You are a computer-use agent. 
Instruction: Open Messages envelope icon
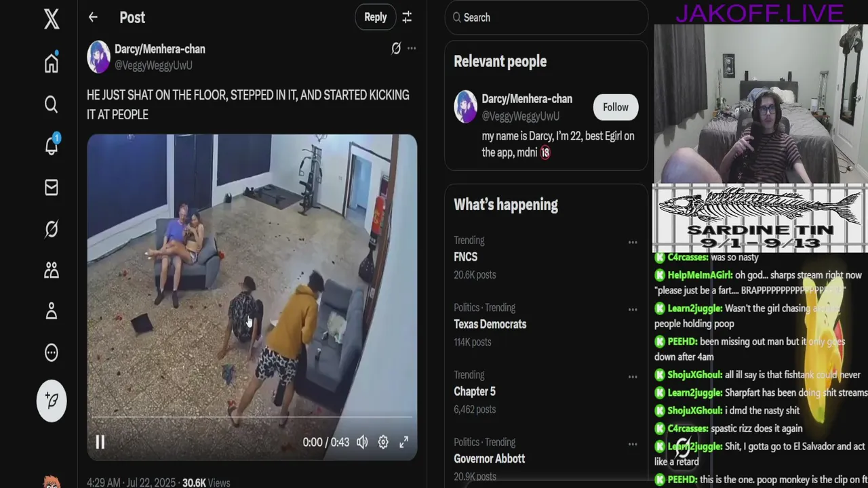click(52, 187)
